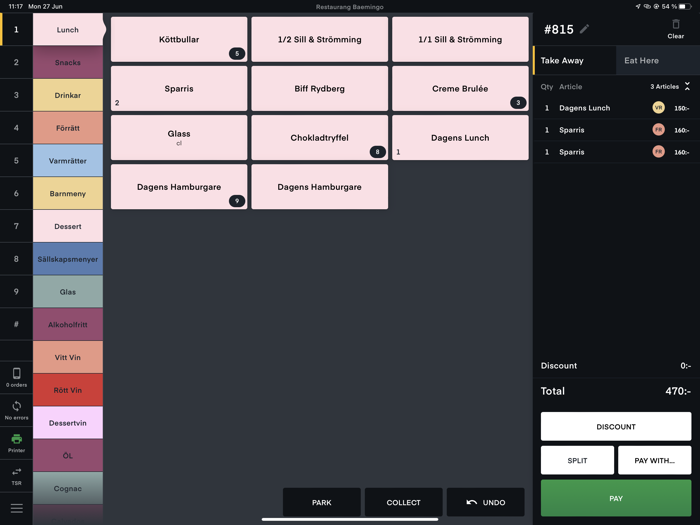Open the Förrätt category

68,128
